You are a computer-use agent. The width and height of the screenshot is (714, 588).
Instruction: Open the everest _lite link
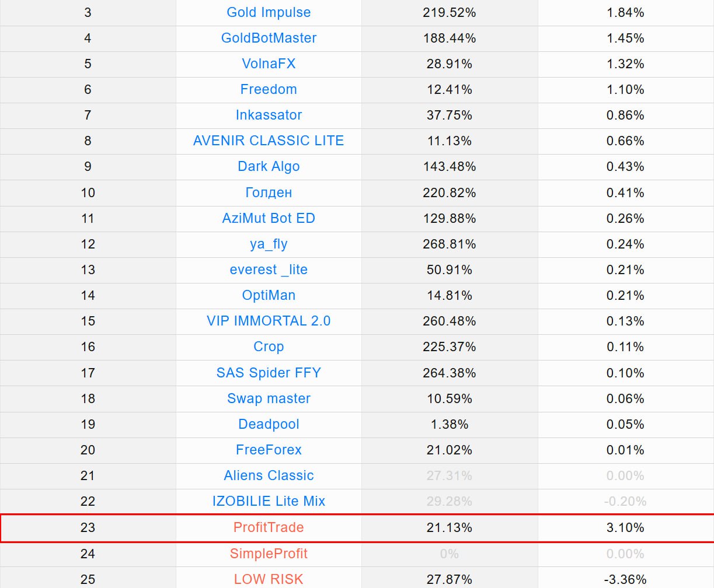coord(269,269)
